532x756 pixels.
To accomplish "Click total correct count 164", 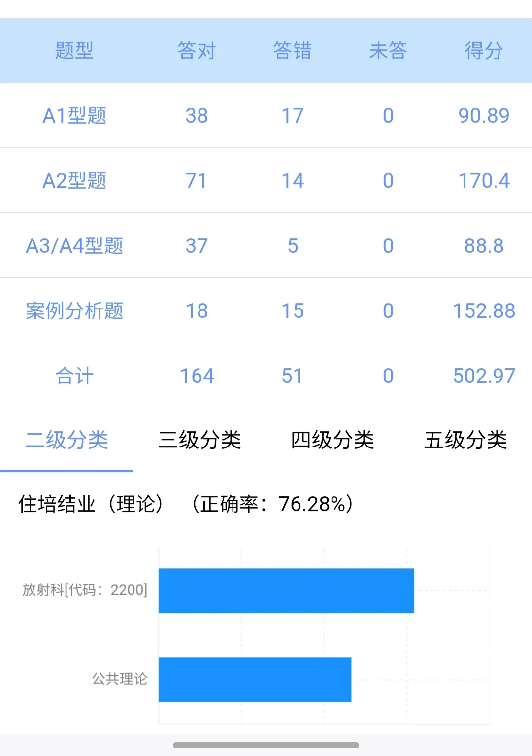I will (x=197, y=376).
